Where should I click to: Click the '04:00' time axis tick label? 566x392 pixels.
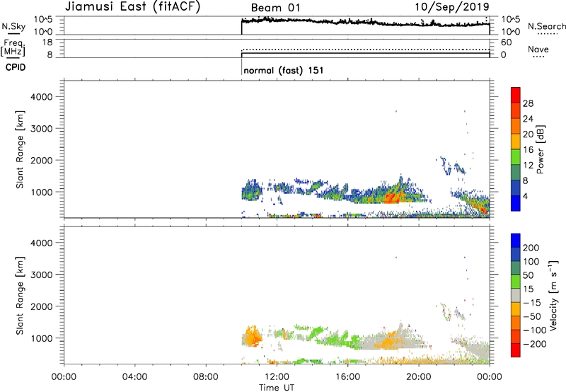134,377
